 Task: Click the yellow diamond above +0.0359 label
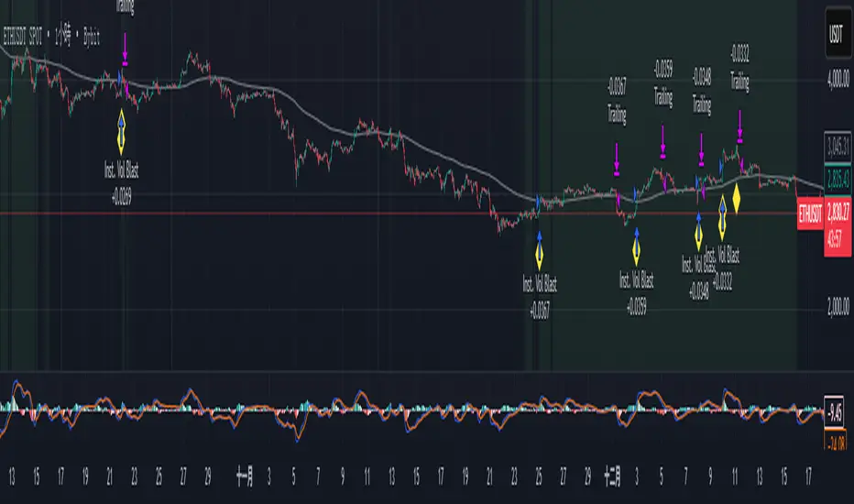(x=636, y=248)
